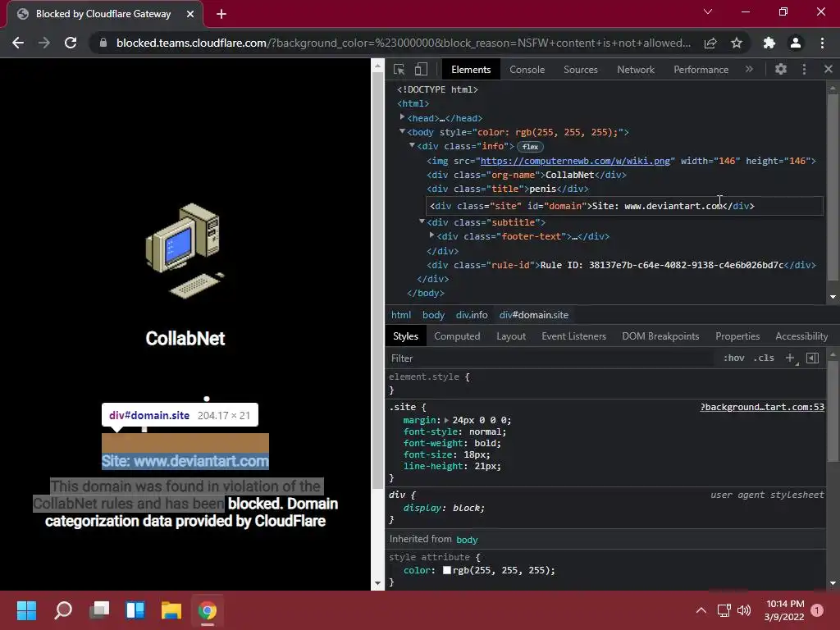
Task: Open DevTools customize three-dot menu
Action: pos(804,69)
